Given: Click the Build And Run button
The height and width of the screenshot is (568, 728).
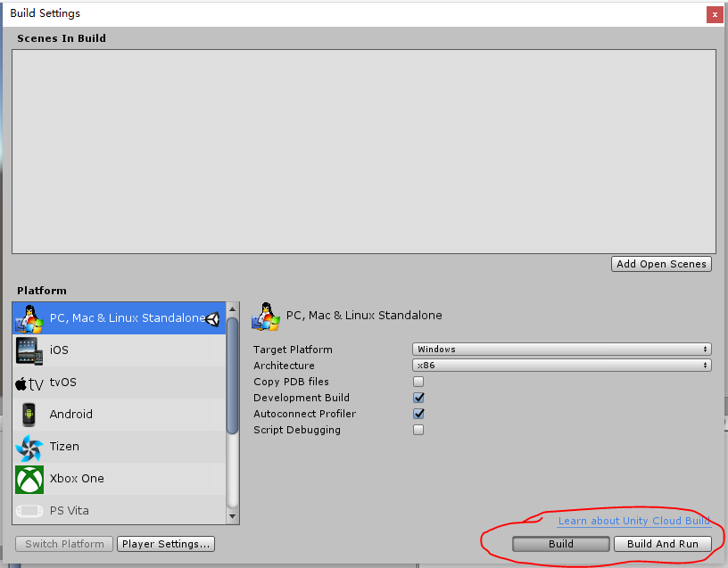Looking at the screenshot, I should pos(663,544).
